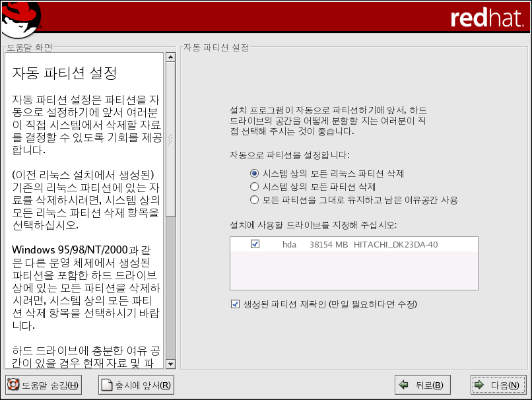Choose 시스템 상의 모든 파티션 삭제 radio button

pyautogui.click(x=255, y=187)
